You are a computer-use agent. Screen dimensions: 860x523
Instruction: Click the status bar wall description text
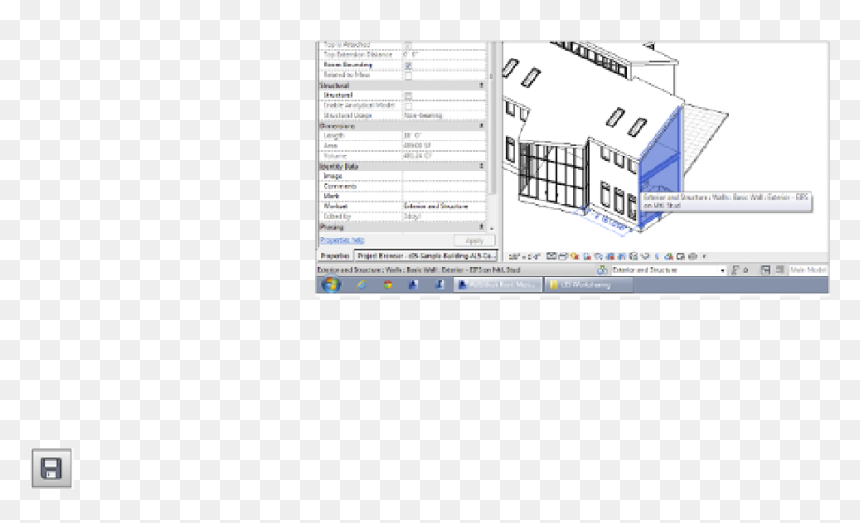pos(419,270)
